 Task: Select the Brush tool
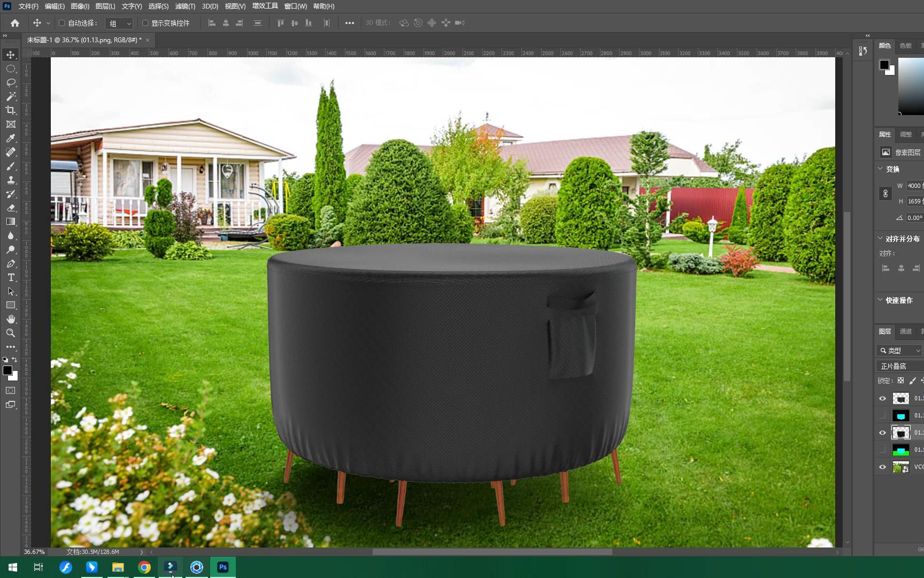click(11, 166)
